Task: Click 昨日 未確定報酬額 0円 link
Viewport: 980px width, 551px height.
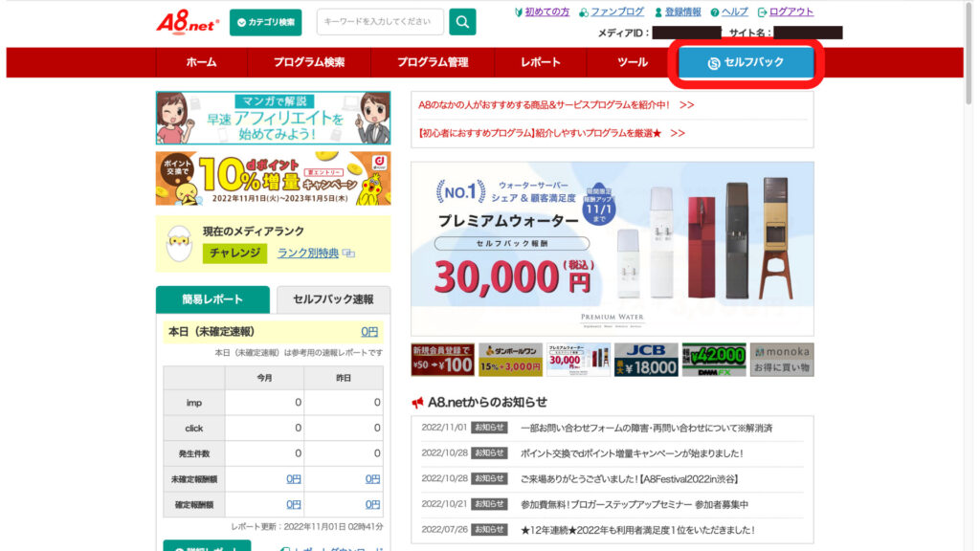Action: coord(372,479)
